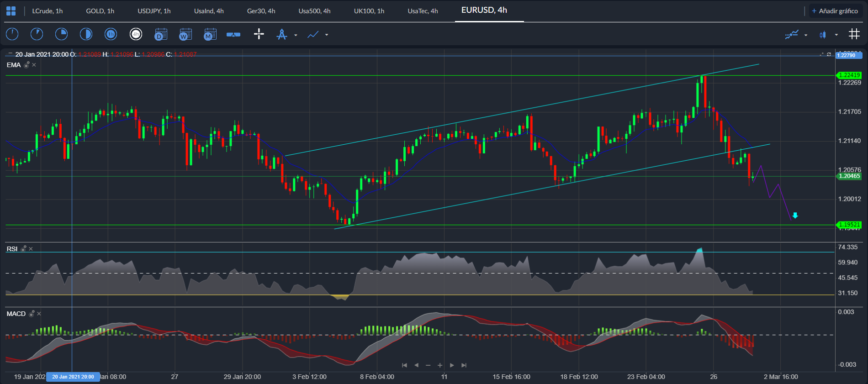
Task: Click the Añadir gráfico button
Action: [835, 11]
